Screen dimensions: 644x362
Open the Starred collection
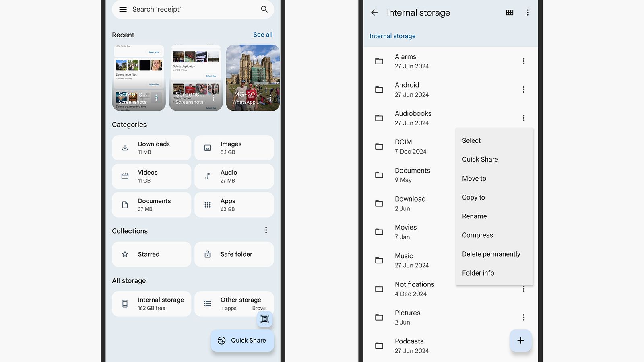click(x=151, y=254)
